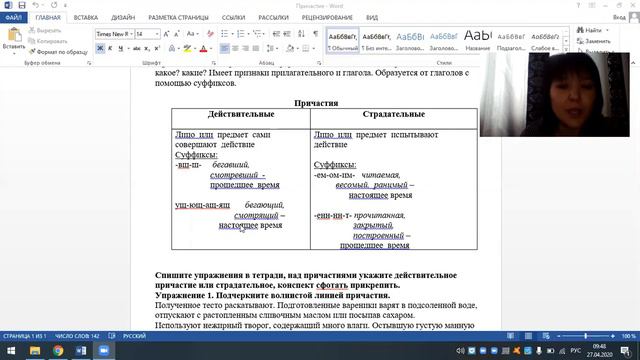The image size is (640, 360).
Task: Toggle bold Ж formatting
Action: point(100,49)
